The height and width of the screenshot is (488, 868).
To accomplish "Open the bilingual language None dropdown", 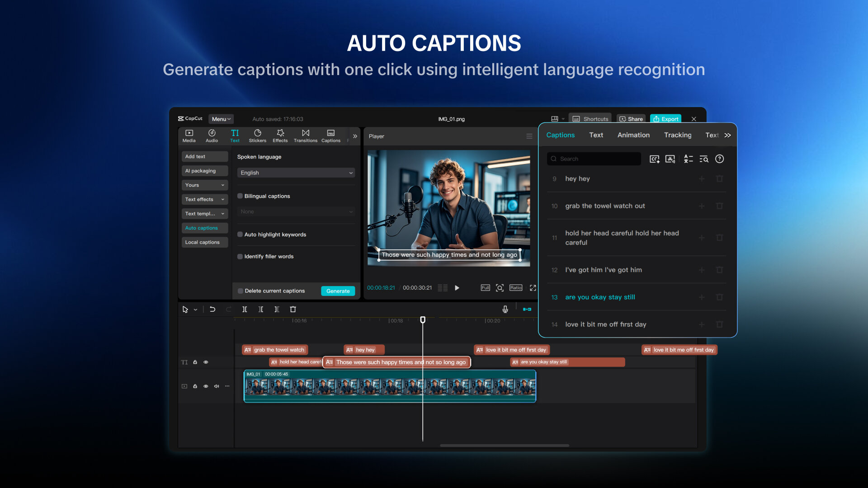I will (x=296, y=211).
